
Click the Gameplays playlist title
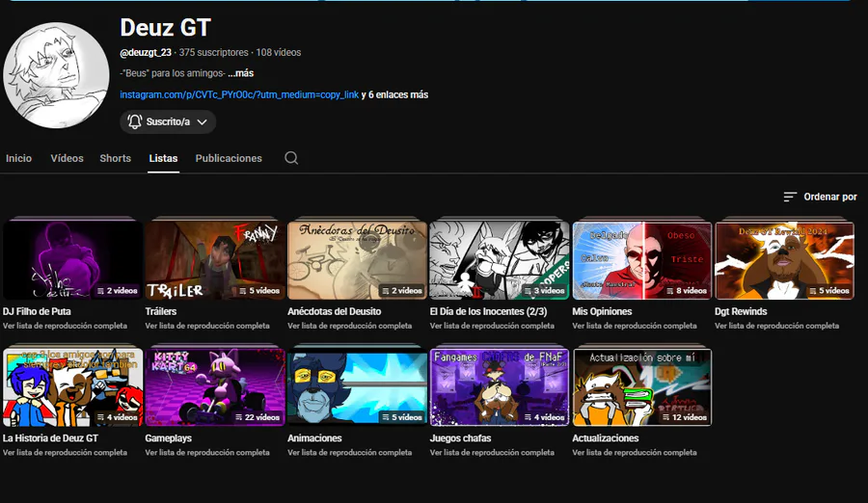click(168, 438)
